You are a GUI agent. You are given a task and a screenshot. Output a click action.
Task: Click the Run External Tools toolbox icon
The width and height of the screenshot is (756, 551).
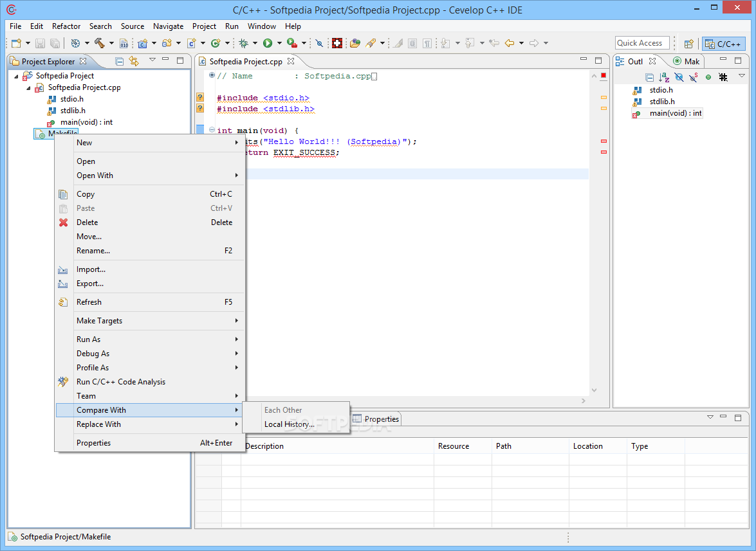point(291,43)
